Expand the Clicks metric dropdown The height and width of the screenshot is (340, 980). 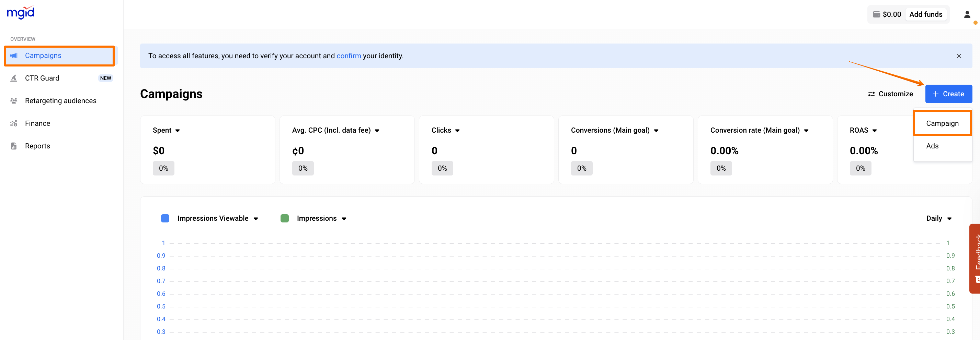pyautogui.click(x=457, y=131)
